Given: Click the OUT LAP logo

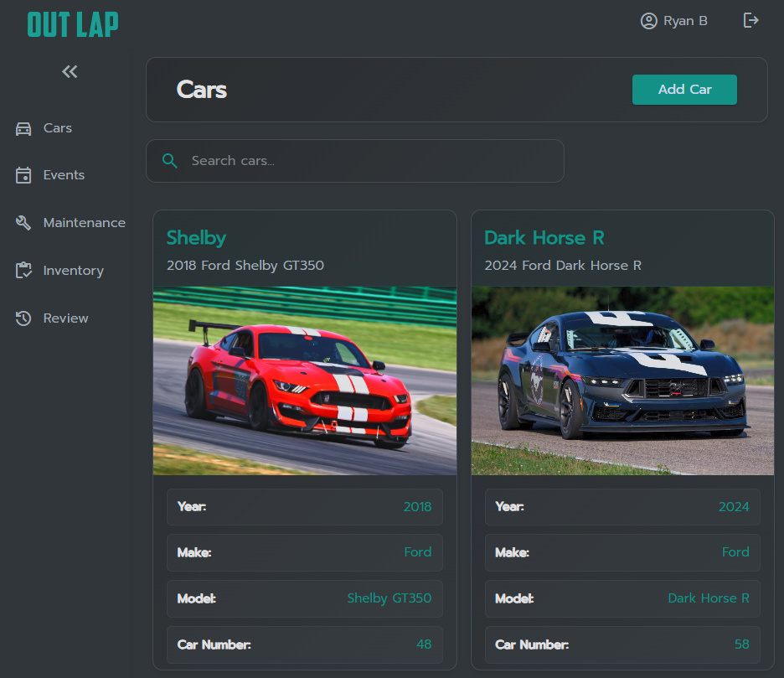Looking at the screenshot, I should [x=73, y=24].
